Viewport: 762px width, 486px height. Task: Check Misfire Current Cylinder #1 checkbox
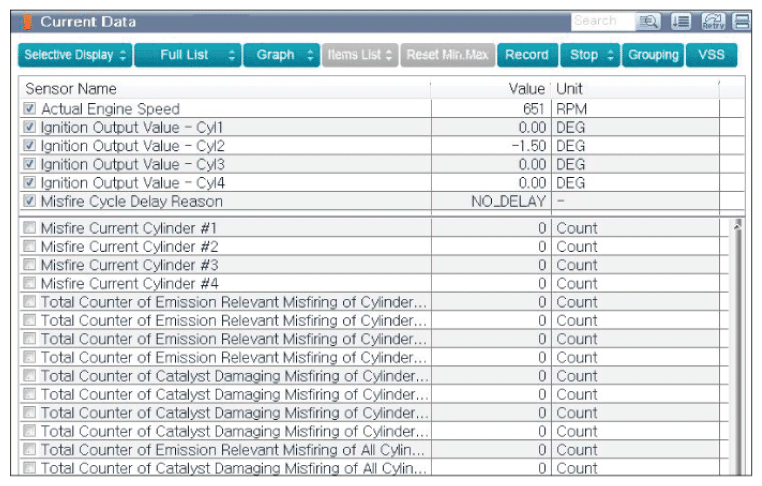30,227
